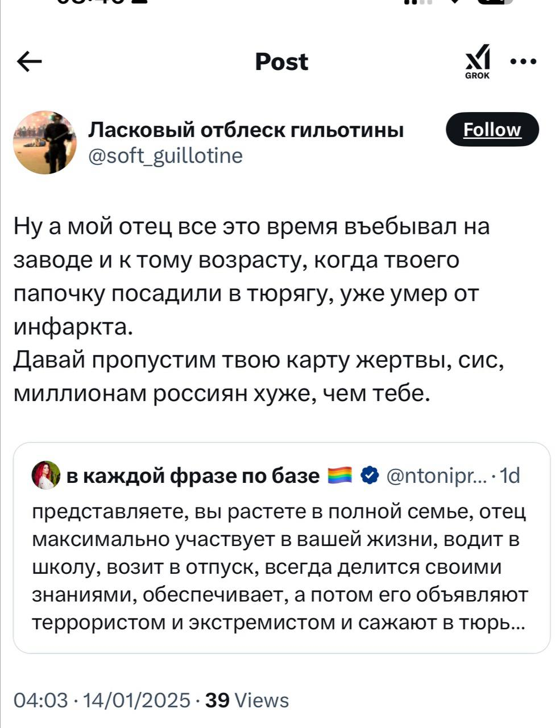Tap the back arrow
The width and height of the screenshot is (560, 728).
30,61
